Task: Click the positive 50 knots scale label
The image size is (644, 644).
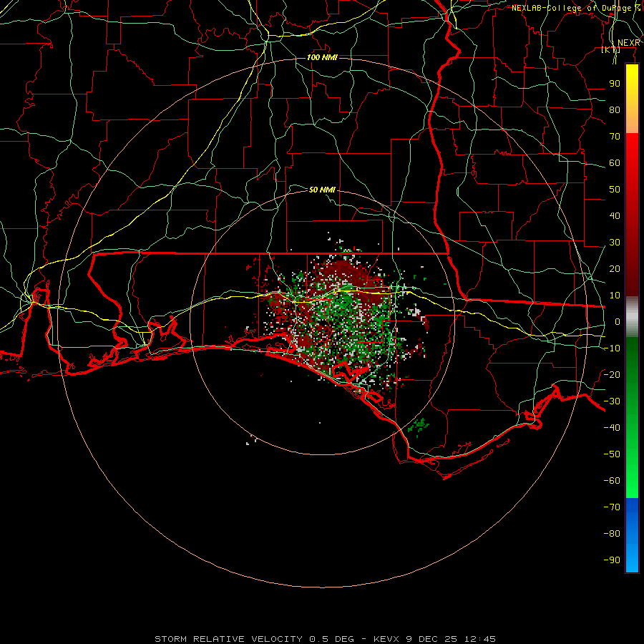Action: 615,190
